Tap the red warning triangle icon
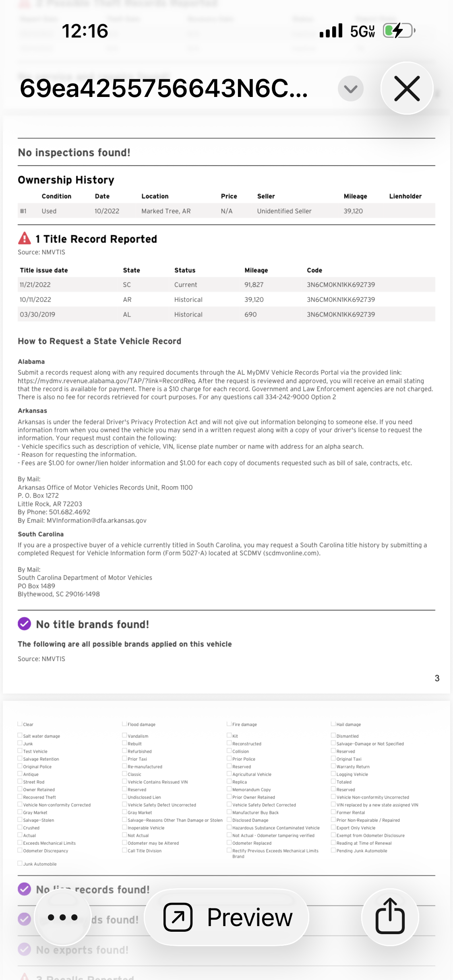The width and height of the screenshot is (453, 980). point(25,238)
